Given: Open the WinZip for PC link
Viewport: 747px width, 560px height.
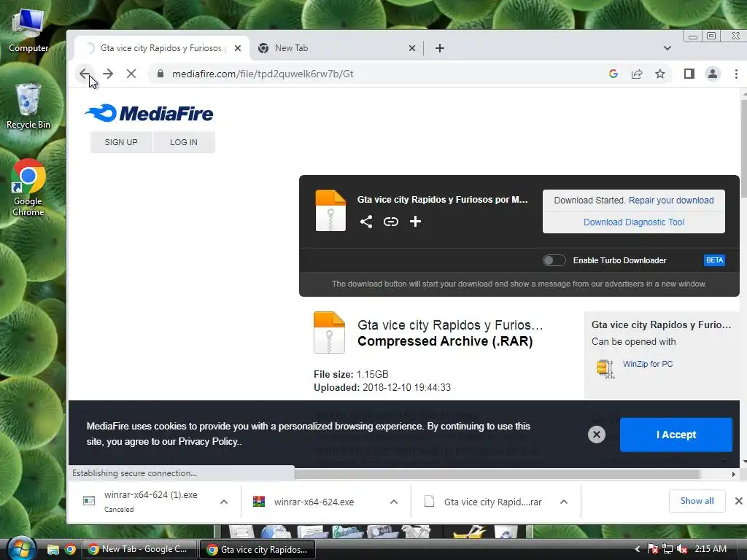Looking at the screenshot, I should coord(648,364).
